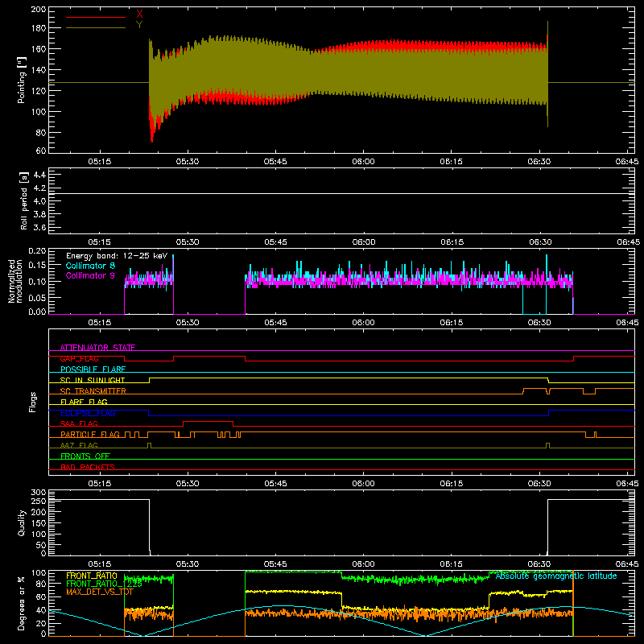Click '05:45' time label under modulation plot
Viewport: 644px width, 644px height.
click(275, 323)
